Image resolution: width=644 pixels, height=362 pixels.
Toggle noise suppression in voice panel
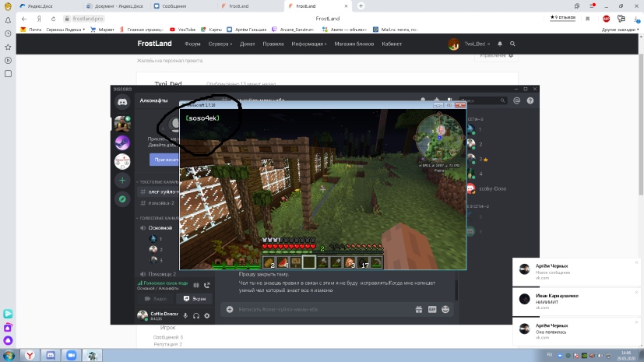196,285
